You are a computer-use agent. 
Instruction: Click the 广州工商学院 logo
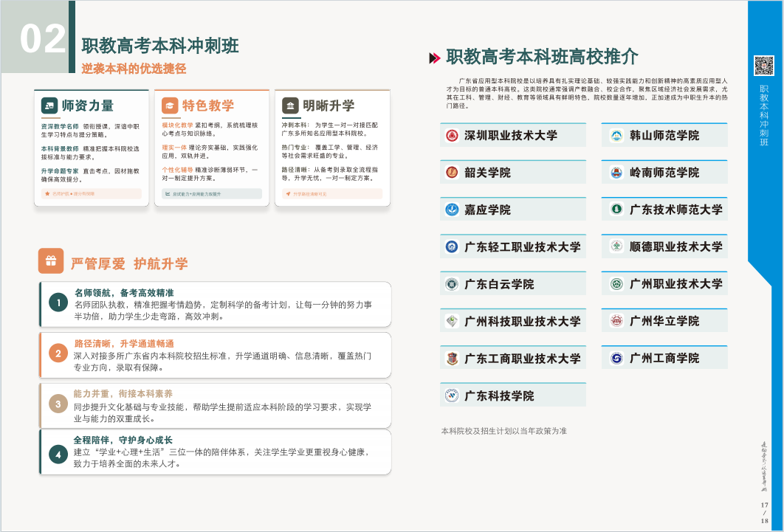pyautogui.click(x=616, y=359)
